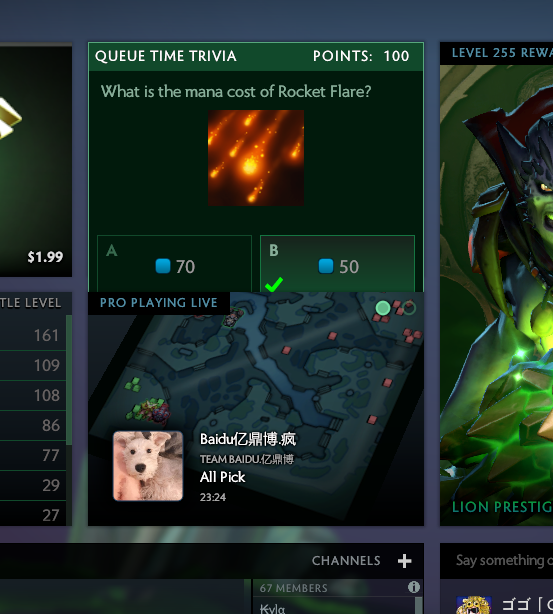553x614 pixels.
Task: Open the channel members info icon
Action: click(414, 587)
